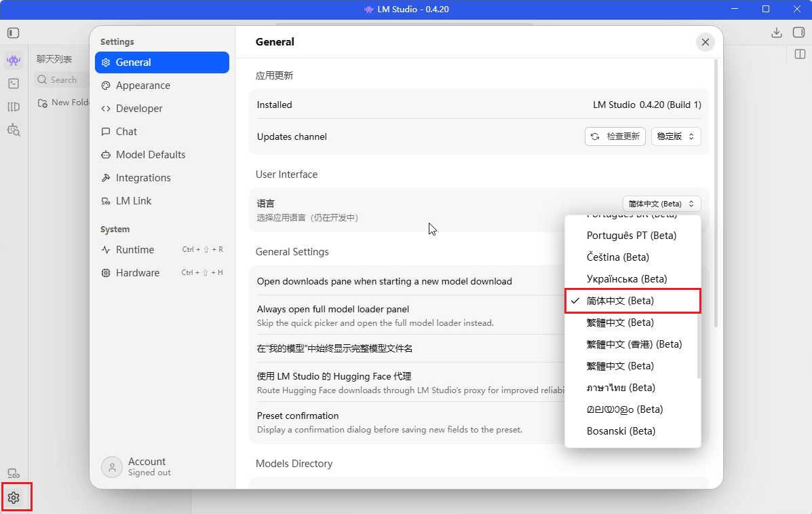This screenshot has width=812, height=514.
Task: Select Bosanski (Beta) language option
Action: point(632,431)
